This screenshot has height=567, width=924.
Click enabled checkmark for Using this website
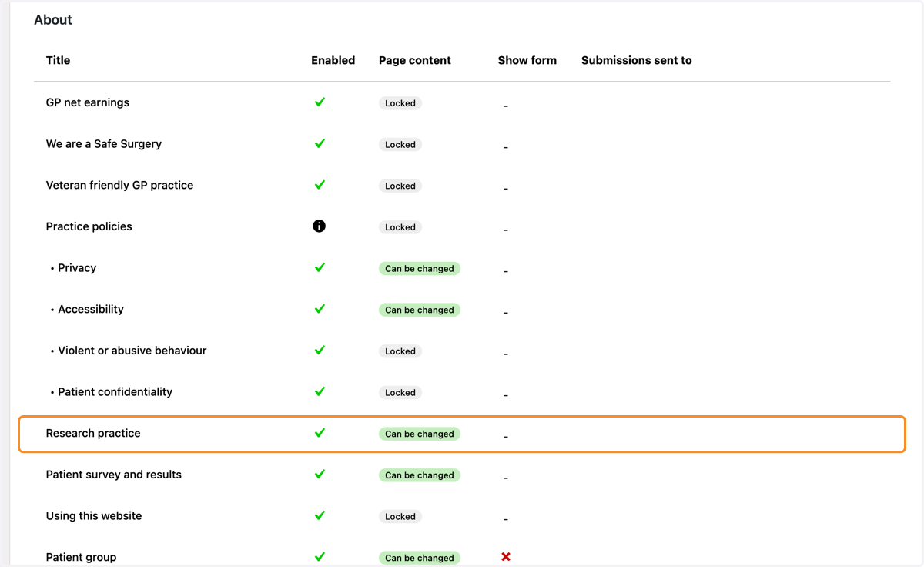(320, 515)
